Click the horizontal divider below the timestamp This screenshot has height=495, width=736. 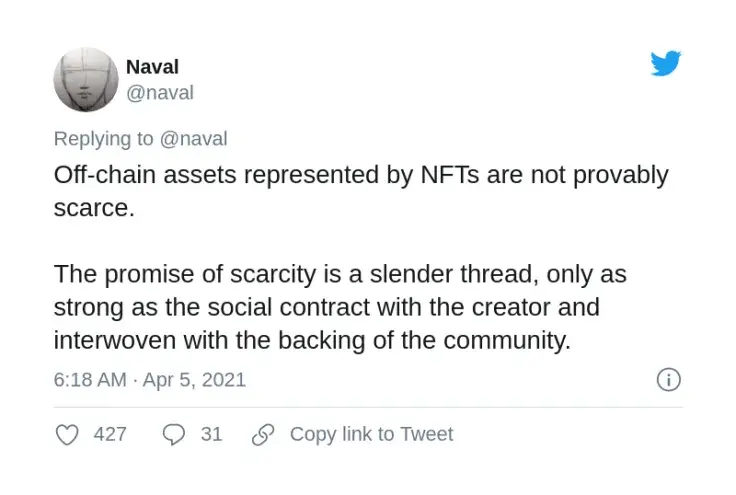pyautogui.click(x=368, y=407)
